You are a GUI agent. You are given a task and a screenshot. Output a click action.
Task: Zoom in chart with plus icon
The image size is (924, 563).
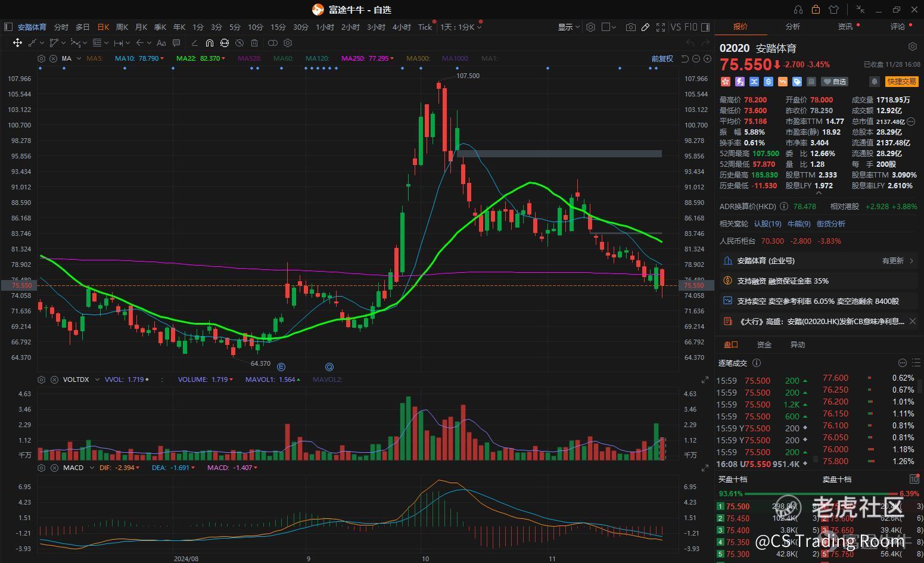[707, 58]
